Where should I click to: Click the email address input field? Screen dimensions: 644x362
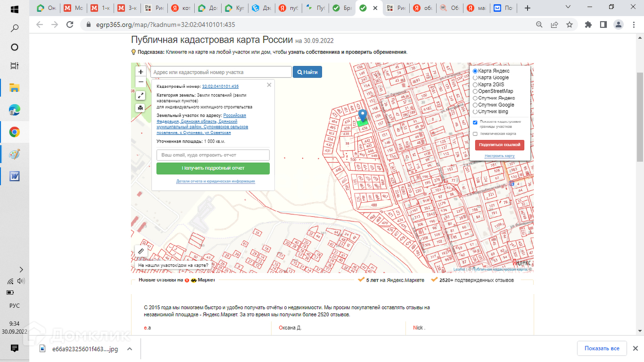pos(213,155)
